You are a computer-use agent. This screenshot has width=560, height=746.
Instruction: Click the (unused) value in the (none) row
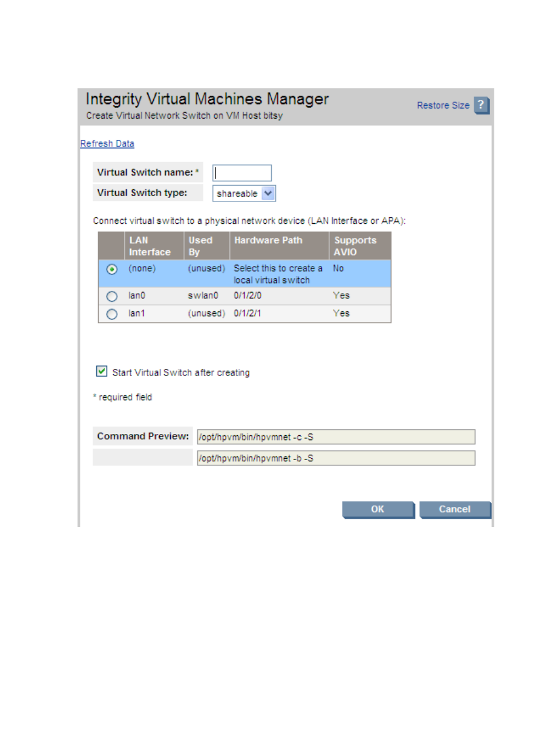(207, 268)
